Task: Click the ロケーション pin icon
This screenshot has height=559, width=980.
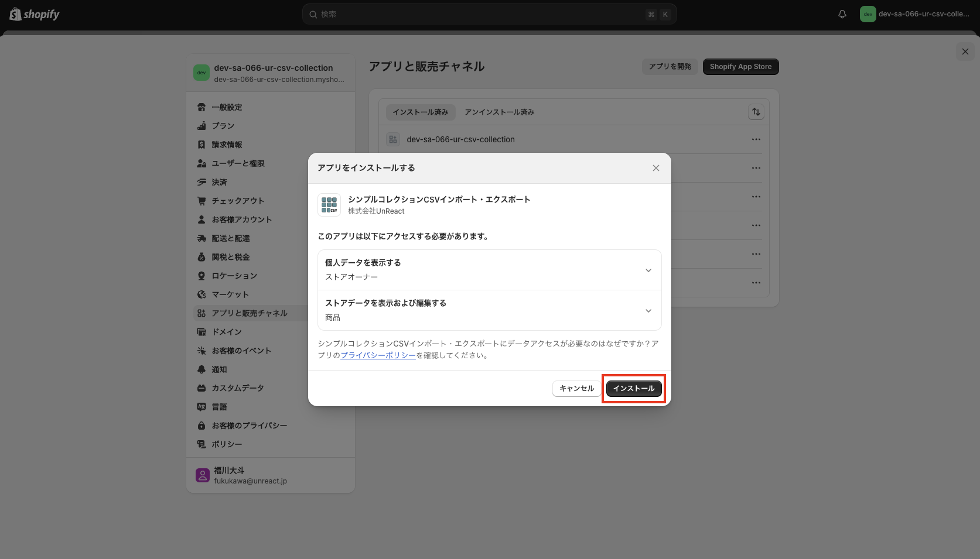Action: pyautogui.click(x=202, y=276)
